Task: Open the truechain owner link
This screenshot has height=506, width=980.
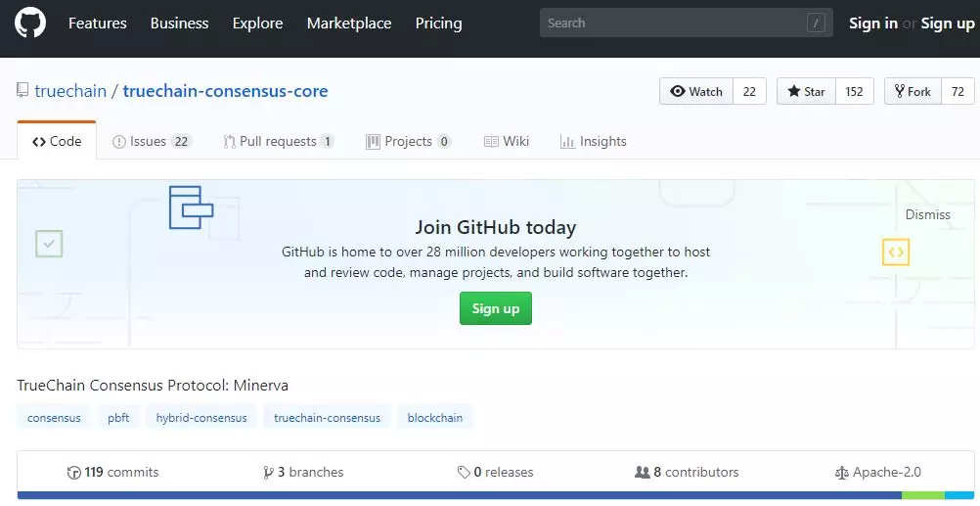Action: click(x=70, y=91)
